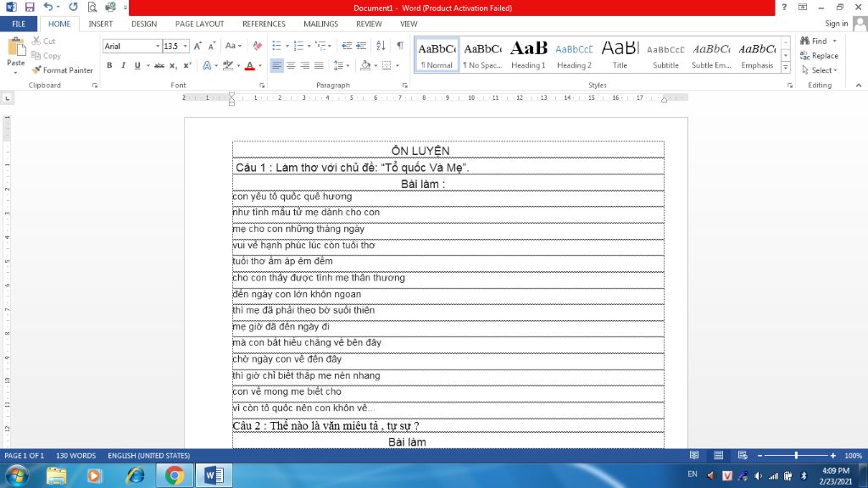Image resolution: width=868 pixels, height=488 pixels.
Task: Click the tab selector at ruler corner
Action: [x=7, y=98]
